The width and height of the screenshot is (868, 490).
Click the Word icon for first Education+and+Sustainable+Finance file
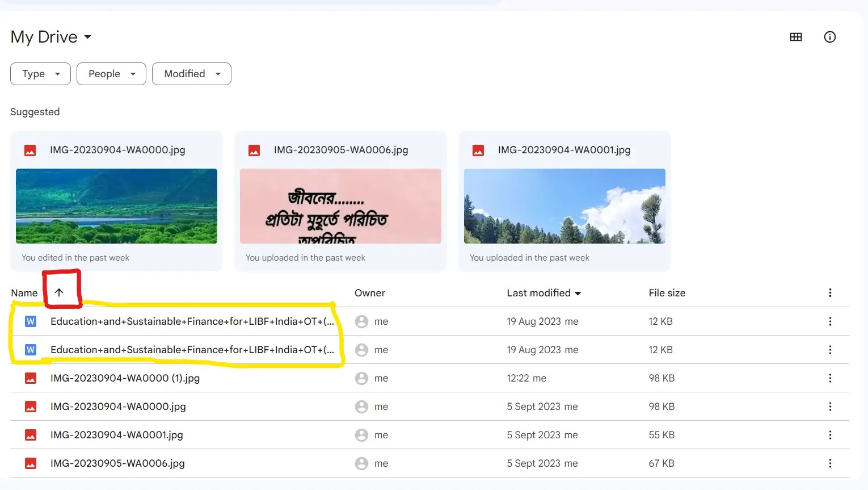pos(30,321)
